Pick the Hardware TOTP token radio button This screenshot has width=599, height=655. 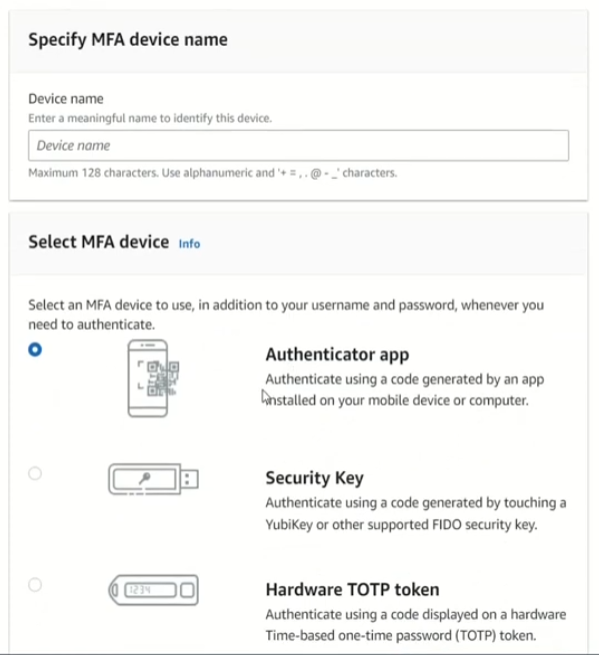[x=35, y=584]
